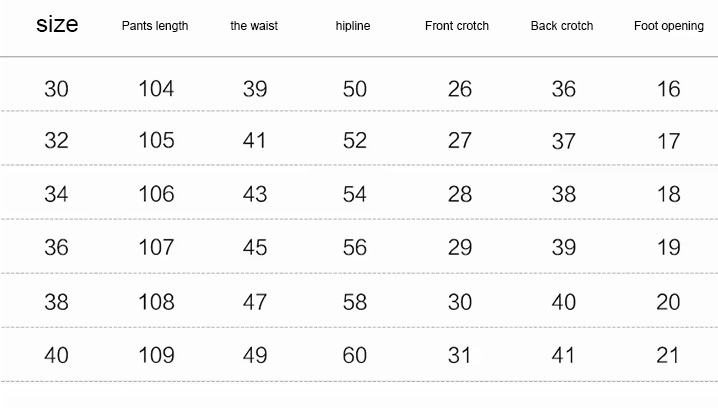Select size 30 in first row
The image size is (718, 408).
[56, 89]
